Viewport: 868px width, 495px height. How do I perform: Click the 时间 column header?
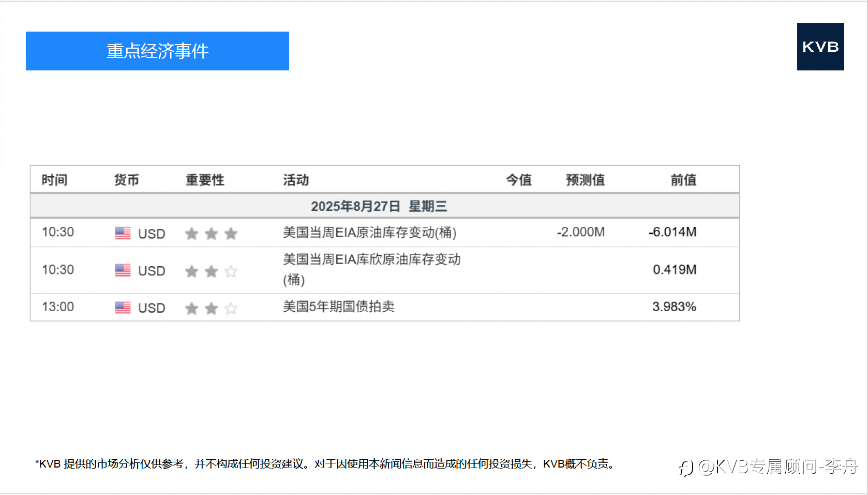(54, 180)
